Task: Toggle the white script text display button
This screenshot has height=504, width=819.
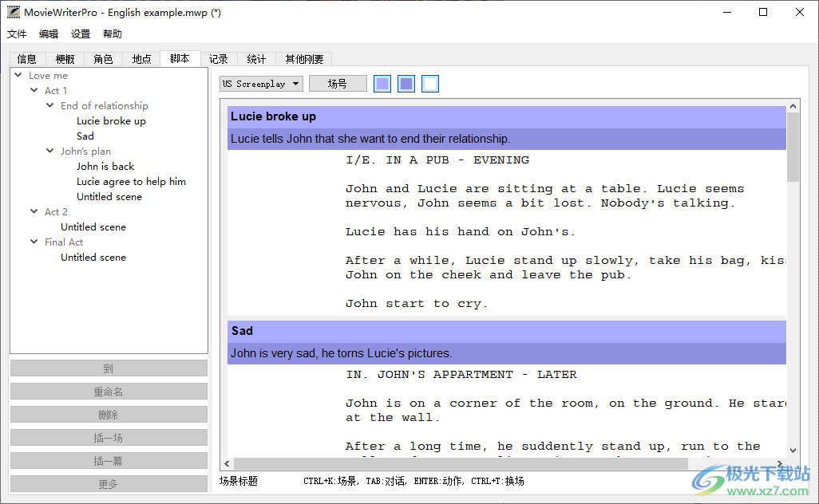Action: (430, 84)
